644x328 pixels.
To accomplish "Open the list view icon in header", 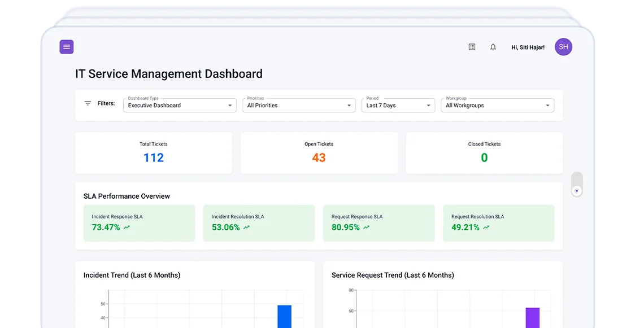I will (x=472, y=47).
